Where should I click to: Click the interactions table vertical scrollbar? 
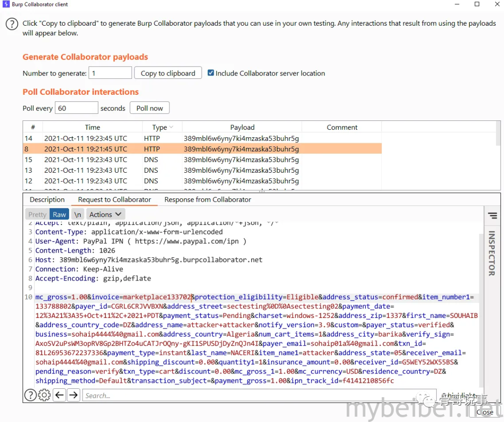coord(498,134)
